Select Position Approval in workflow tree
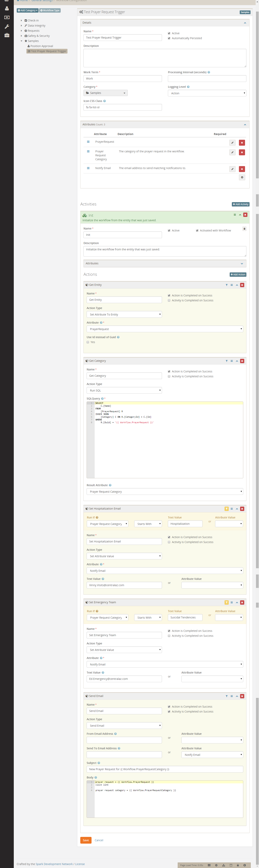Screen dimensions: 259x868 (41, 46)
